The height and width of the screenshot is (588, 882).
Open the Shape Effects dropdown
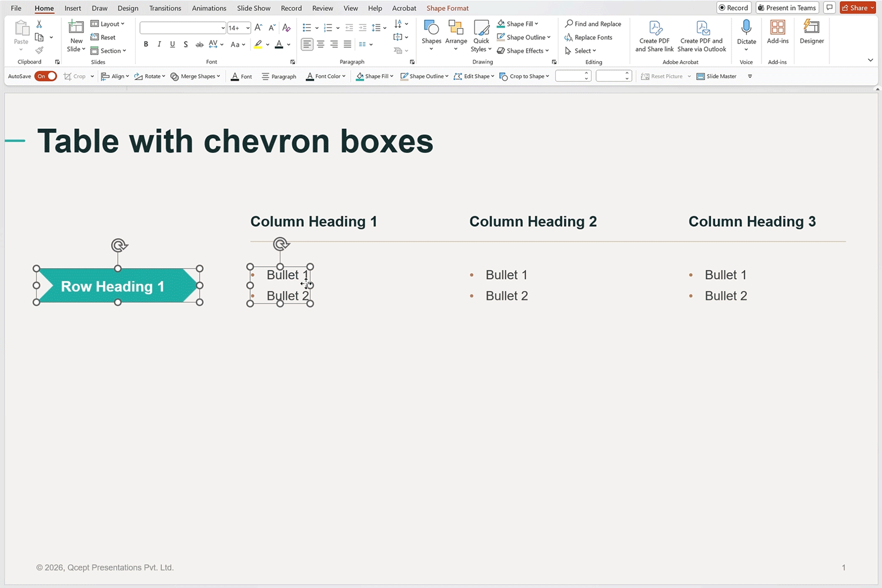523,51
